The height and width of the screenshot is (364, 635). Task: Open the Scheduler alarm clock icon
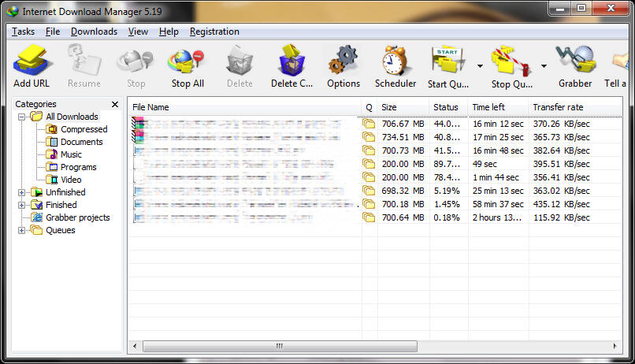tap(395, 61)
